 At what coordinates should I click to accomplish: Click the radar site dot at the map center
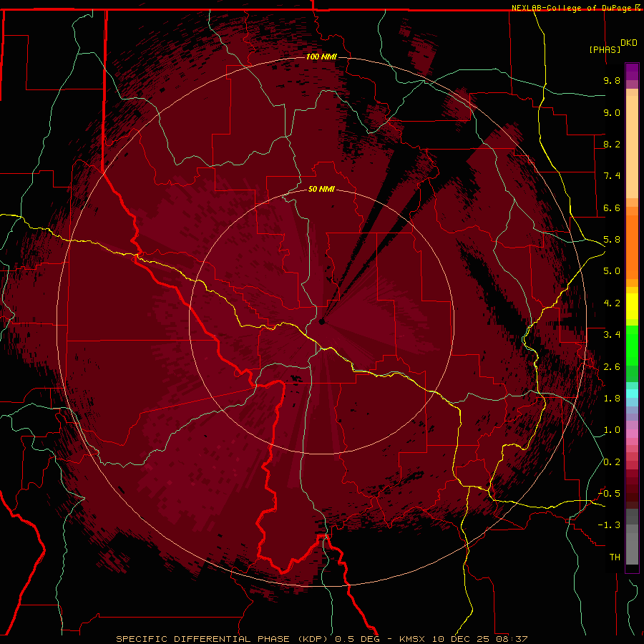coord(321,321)
